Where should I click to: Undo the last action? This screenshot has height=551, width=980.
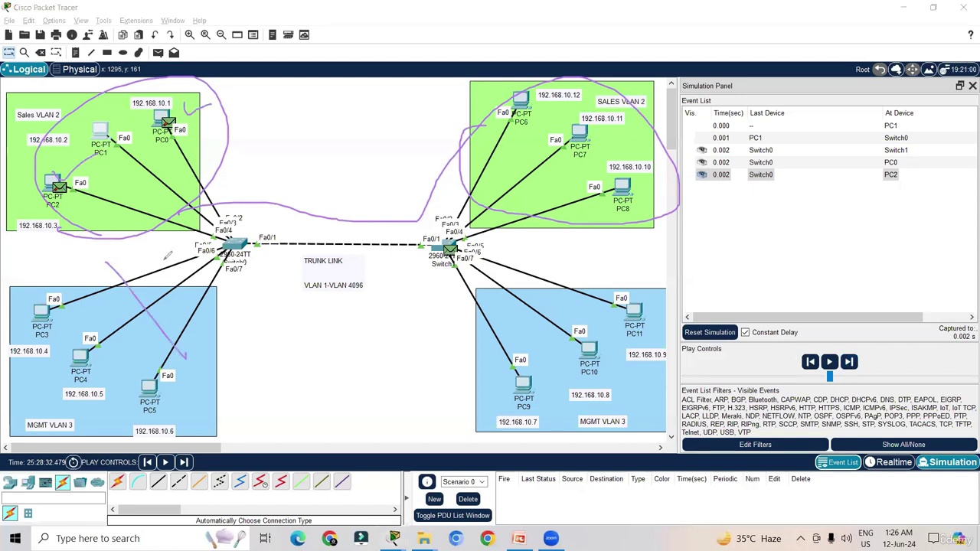[x=155, y=34]
